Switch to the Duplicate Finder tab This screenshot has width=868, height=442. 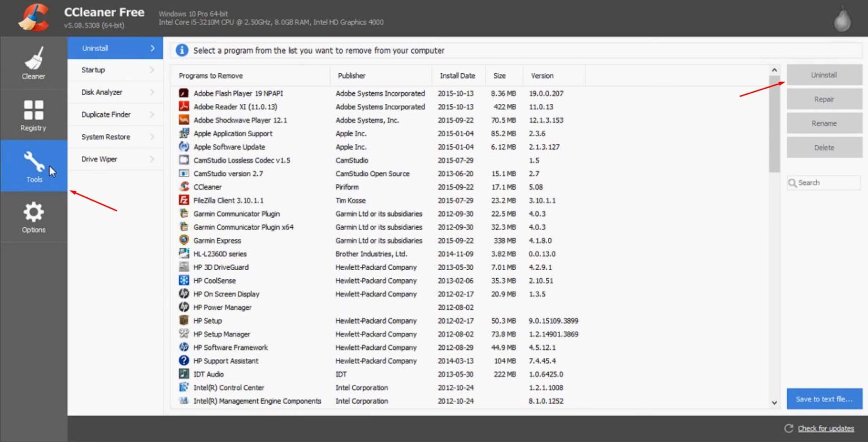106,115
